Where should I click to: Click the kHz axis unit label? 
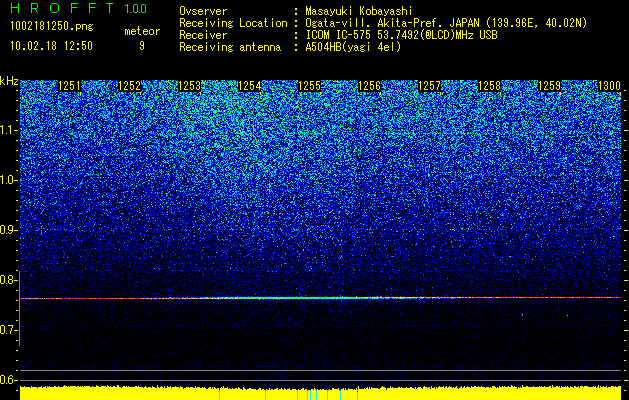coord(9,81)
